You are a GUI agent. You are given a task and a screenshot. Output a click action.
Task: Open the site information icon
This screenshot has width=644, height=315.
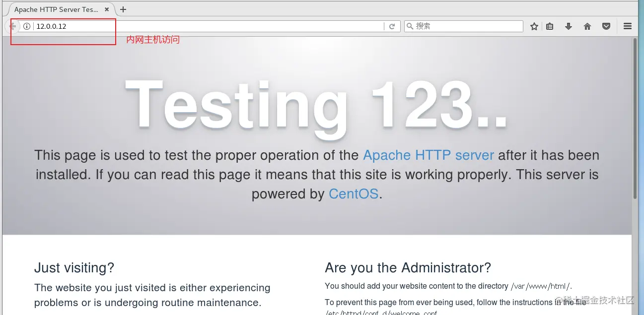pos(27,26)
